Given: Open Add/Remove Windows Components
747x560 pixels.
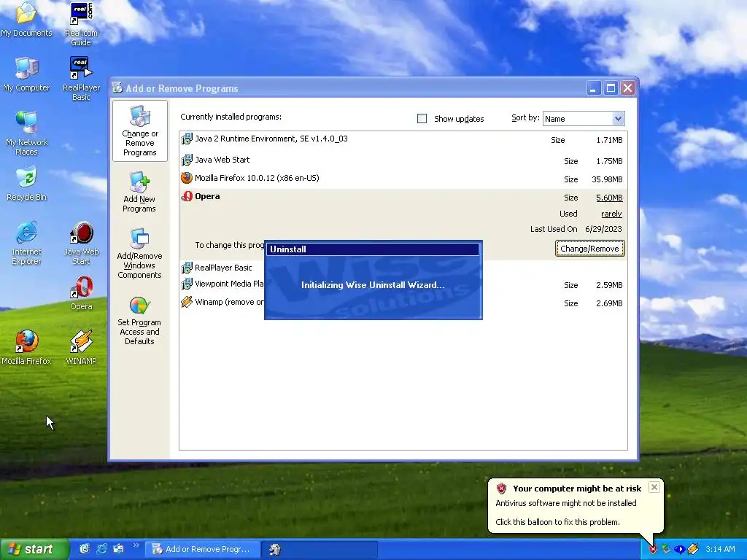Looking at the screenshot, I should tap(139, 253).
